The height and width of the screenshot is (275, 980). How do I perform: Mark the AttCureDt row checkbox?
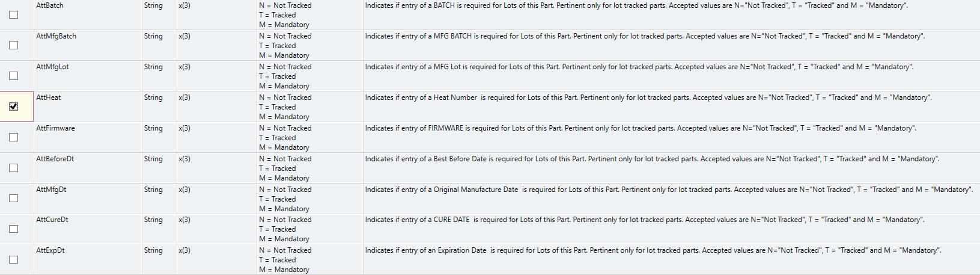[13, 229]
